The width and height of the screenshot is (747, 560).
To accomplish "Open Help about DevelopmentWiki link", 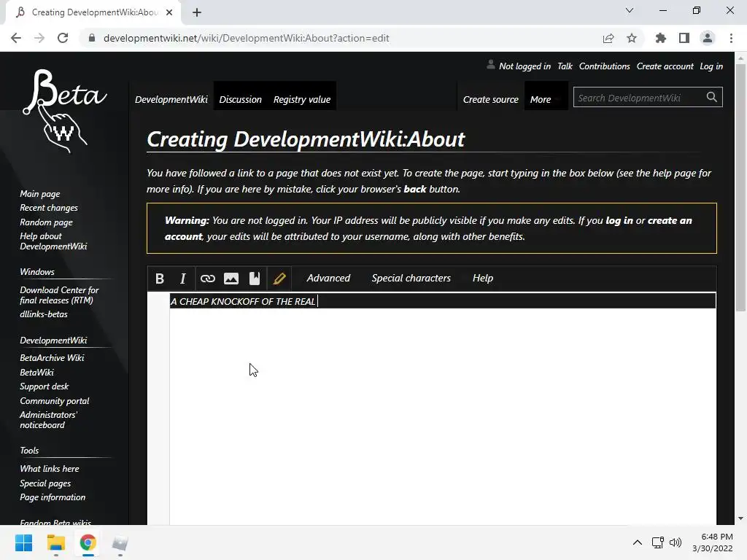I will 53,241.
